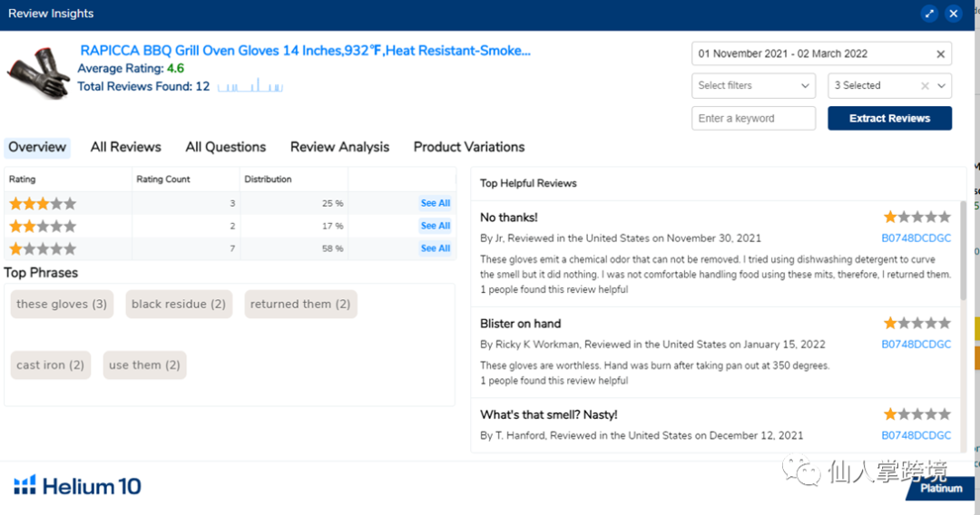The height and width of the screenshot is (515, 980).
Task: Go to the Product Variations tab
Action: pos(469,147)
